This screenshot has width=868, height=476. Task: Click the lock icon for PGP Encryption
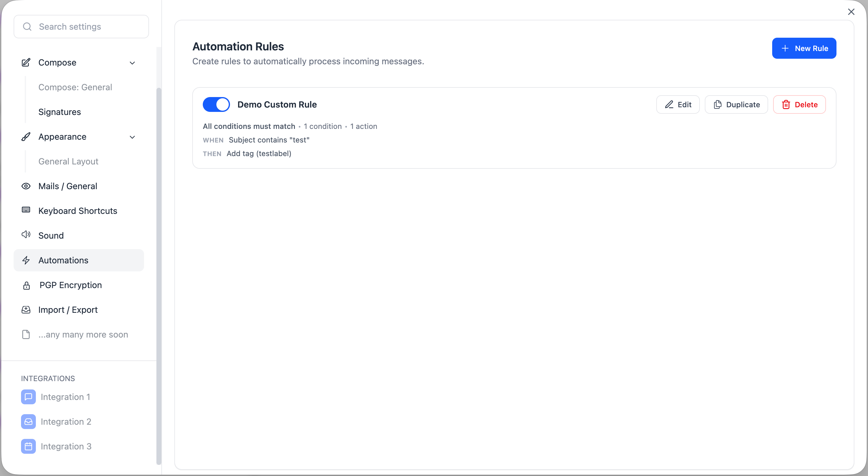(x=27, y=286)
